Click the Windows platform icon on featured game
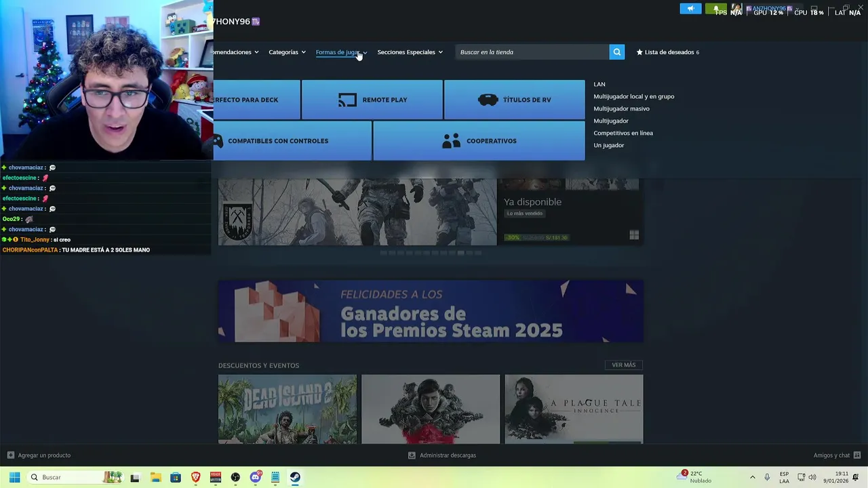The width and height of the screenshot is (868, 488). pyautogui.click(x=634, y=235)
